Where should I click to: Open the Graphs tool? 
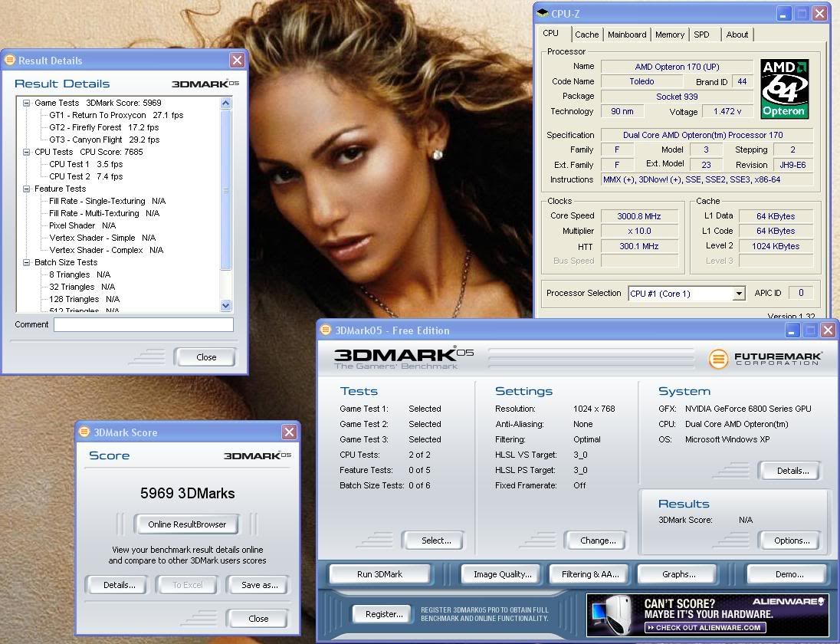(x=679, y=574)
